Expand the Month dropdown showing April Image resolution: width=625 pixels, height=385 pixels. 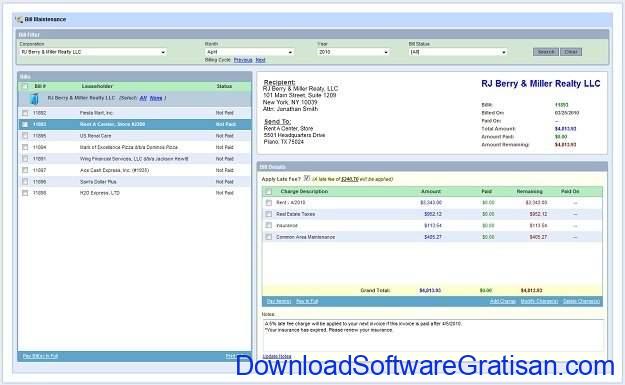tap(250, 52)
